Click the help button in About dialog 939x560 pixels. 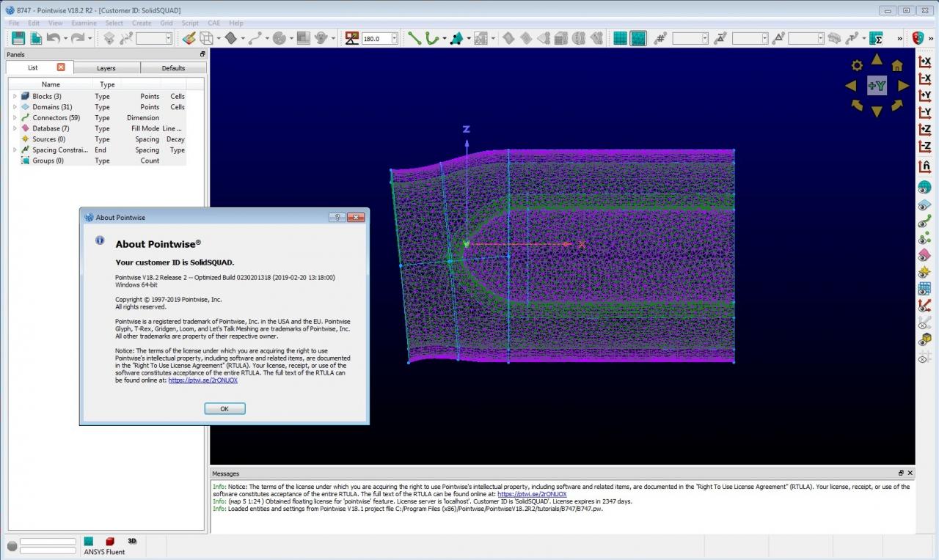point(337,217)
